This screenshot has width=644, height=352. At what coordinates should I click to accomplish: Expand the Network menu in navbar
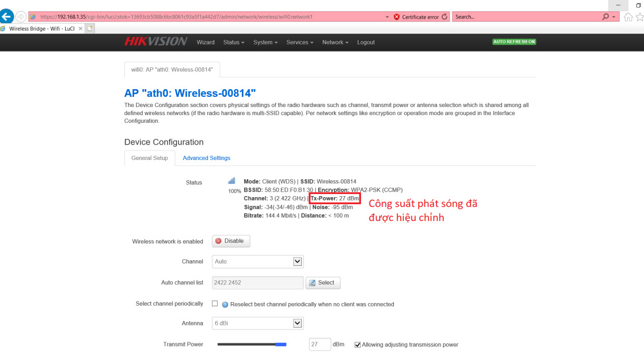pyautogui.click(x=335, y=42)
